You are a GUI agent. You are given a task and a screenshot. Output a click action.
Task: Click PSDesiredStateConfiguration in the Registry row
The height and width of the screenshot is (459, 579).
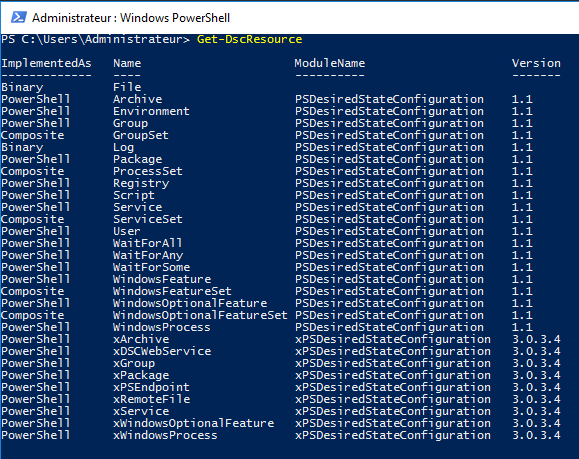coord(390,183)
